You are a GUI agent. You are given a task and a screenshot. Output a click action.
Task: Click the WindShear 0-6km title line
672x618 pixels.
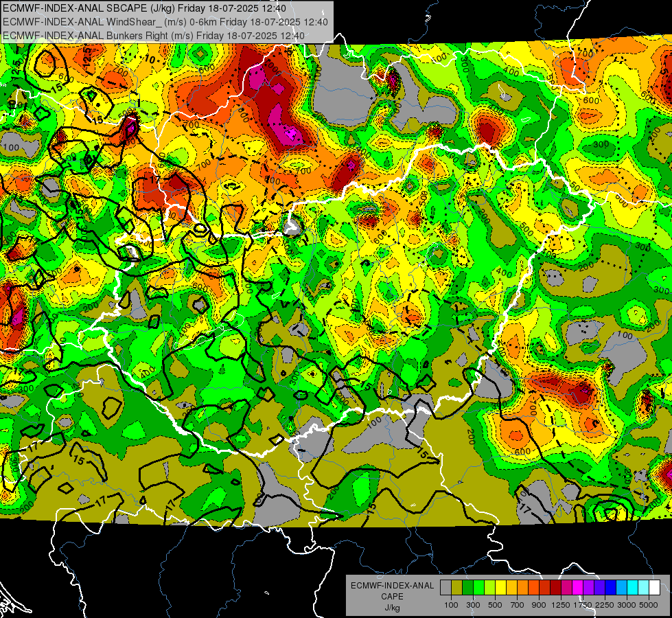coord(165,22)
